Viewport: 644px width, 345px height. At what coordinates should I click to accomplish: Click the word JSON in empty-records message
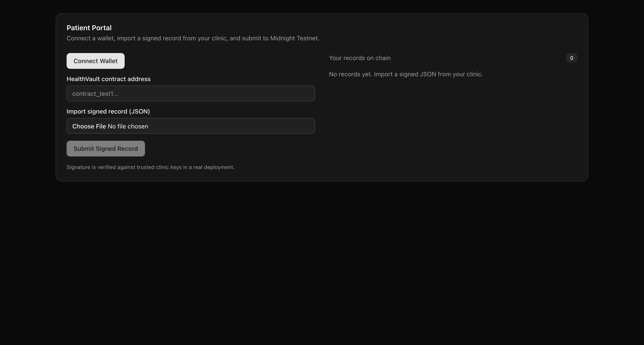428,74
